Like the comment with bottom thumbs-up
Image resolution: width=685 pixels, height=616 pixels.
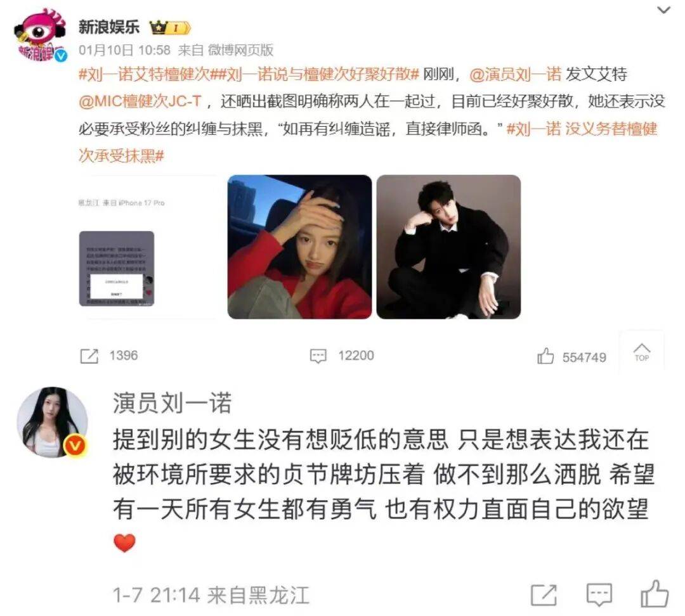point(654,594)
